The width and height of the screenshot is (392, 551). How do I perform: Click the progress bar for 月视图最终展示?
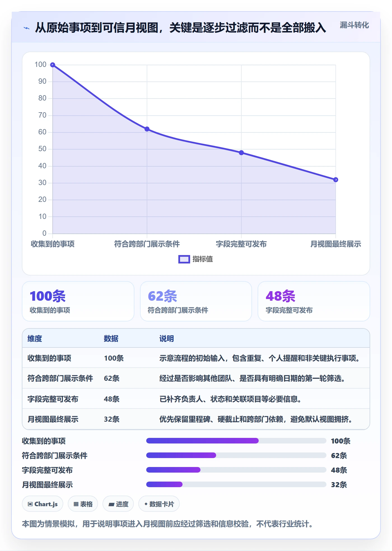236,484
